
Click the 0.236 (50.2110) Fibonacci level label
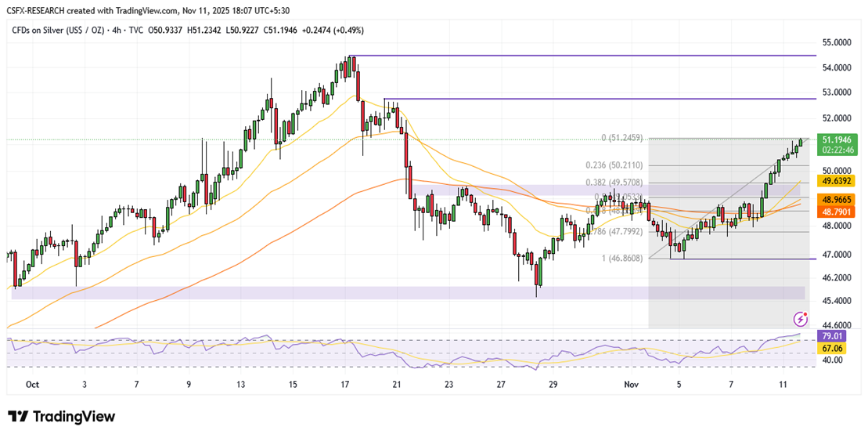point(614,165)
